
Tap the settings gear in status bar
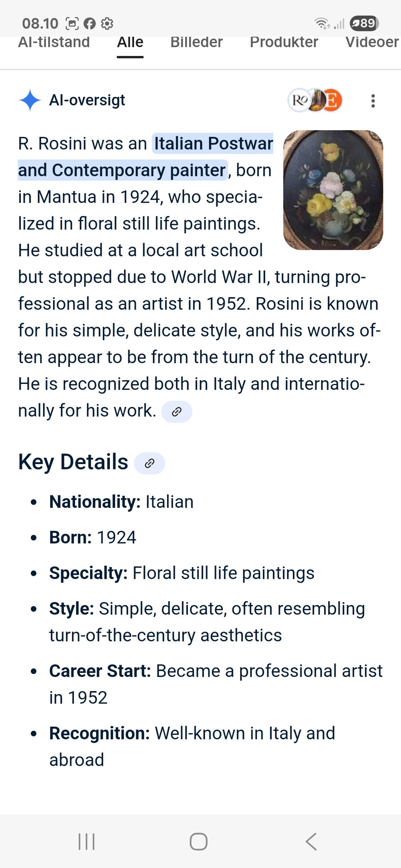click(x=107, y=24)
